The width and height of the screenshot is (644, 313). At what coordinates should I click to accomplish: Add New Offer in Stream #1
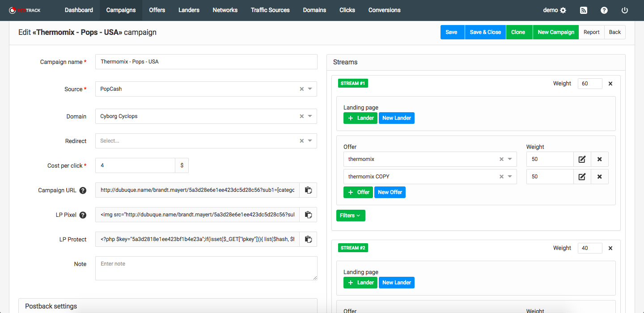click(390, 192)
